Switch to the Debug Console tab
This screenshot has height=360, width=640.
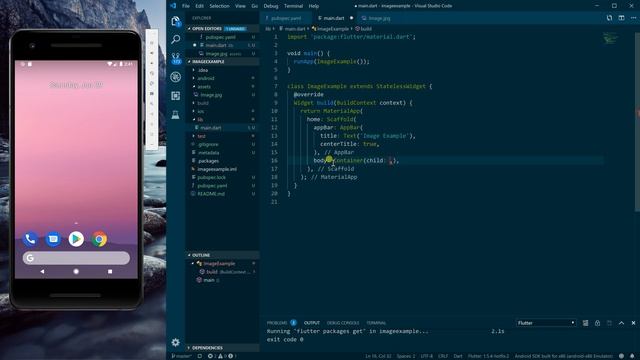tap(343, 323)
